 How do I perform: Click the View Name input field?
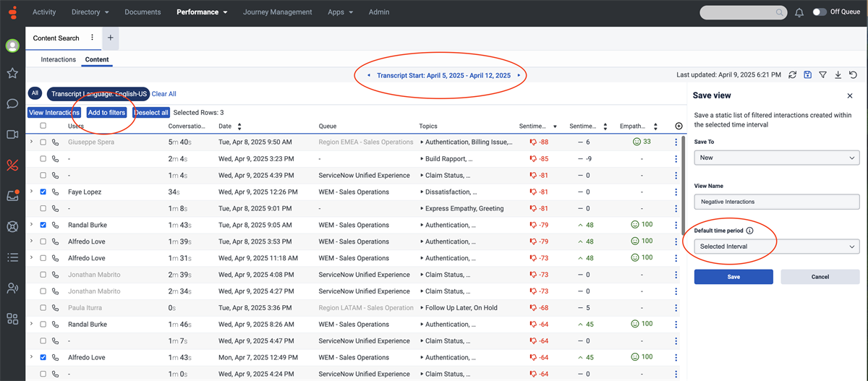776,202
